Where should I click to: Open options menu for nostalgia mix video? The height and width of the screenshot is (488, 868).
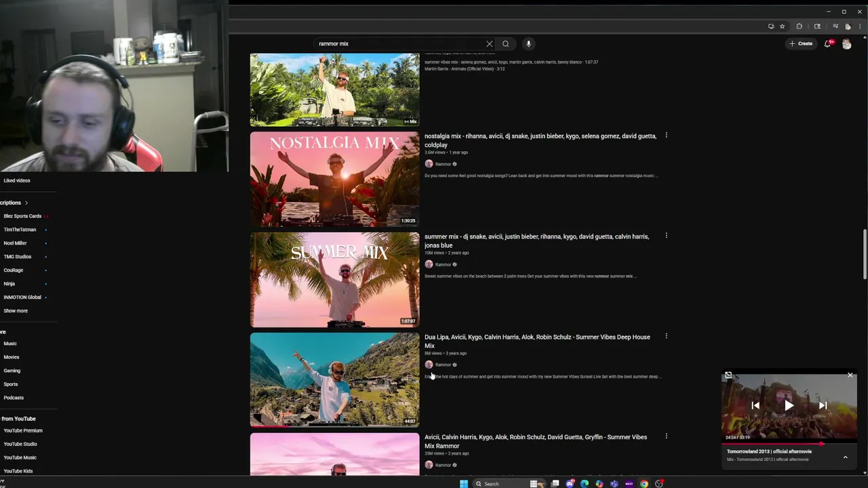(666, 136)
